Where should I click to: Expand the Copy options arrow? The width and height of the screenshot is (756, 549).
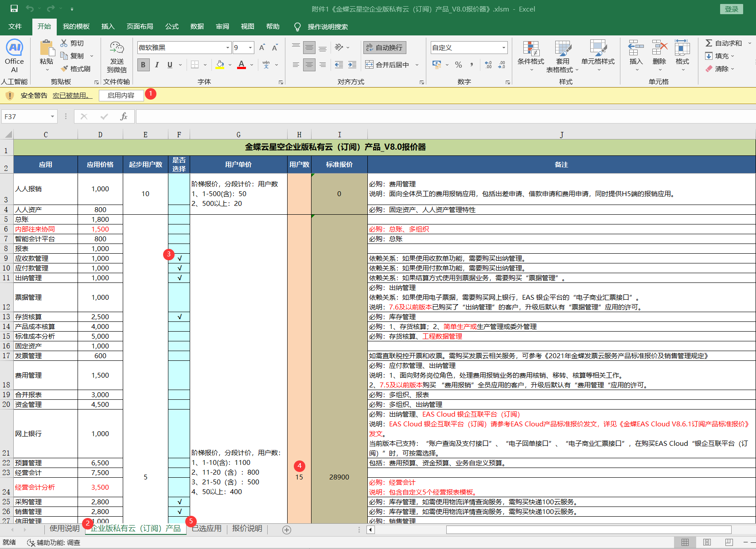[x=92, y=56]
